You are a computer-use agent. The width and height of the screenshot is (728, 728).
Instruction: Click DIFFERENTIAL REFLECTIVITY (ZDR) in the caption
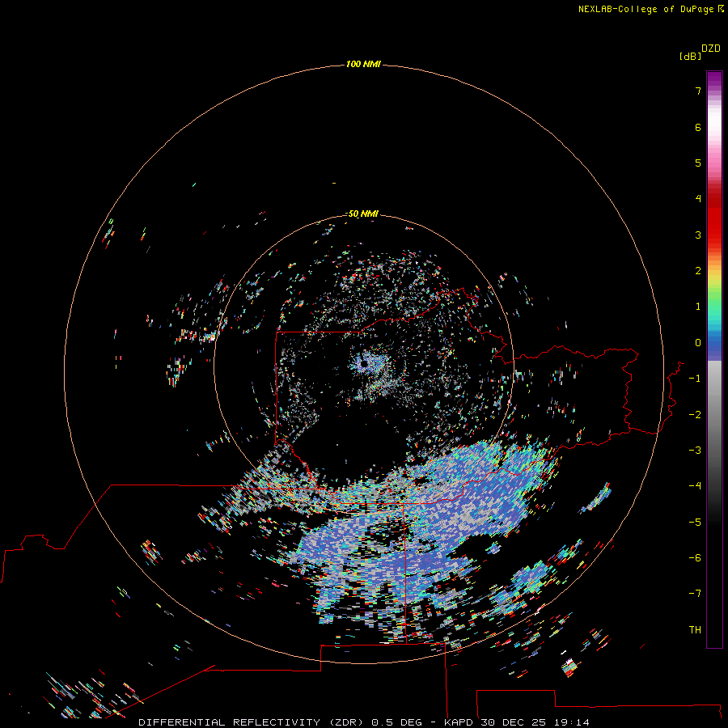[251, 722]
